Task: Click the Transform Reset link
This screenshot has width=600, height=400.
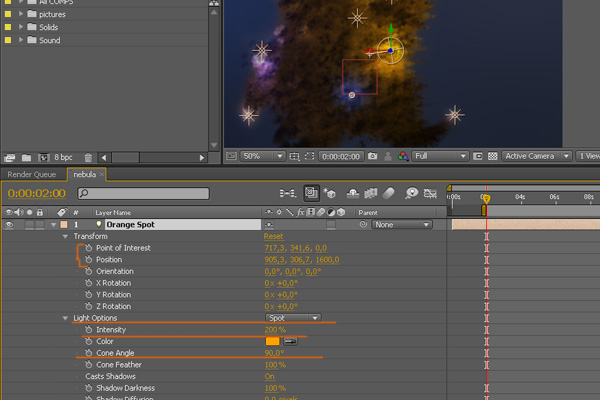Action: point(273,237)
